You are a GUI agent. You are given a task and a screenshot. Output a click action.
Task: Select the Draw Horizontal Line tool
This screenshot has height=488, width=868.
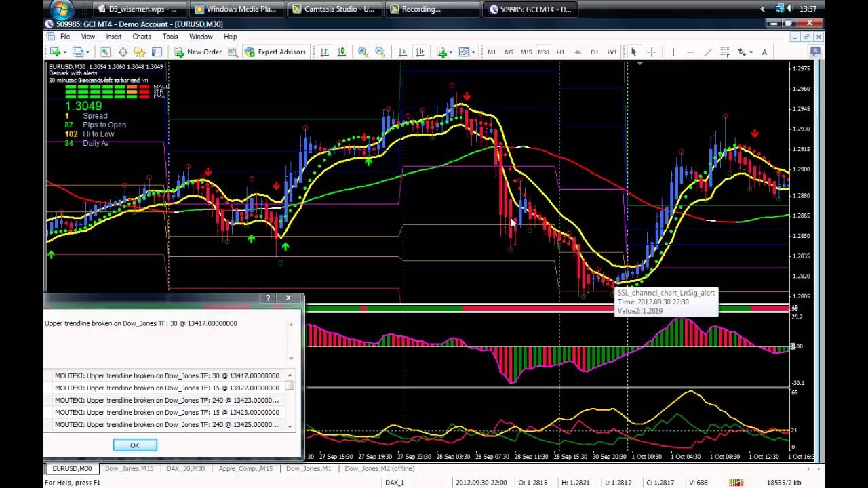coord(690,52)
